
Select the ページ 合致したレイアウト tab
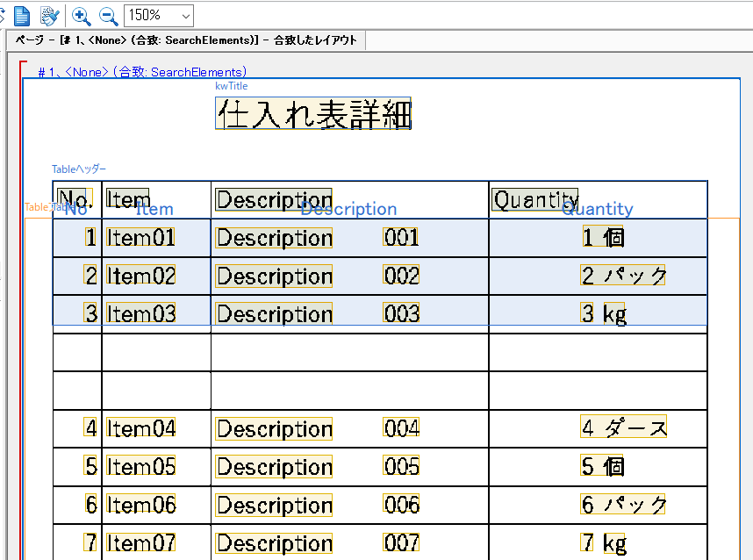tap(186, 40)
